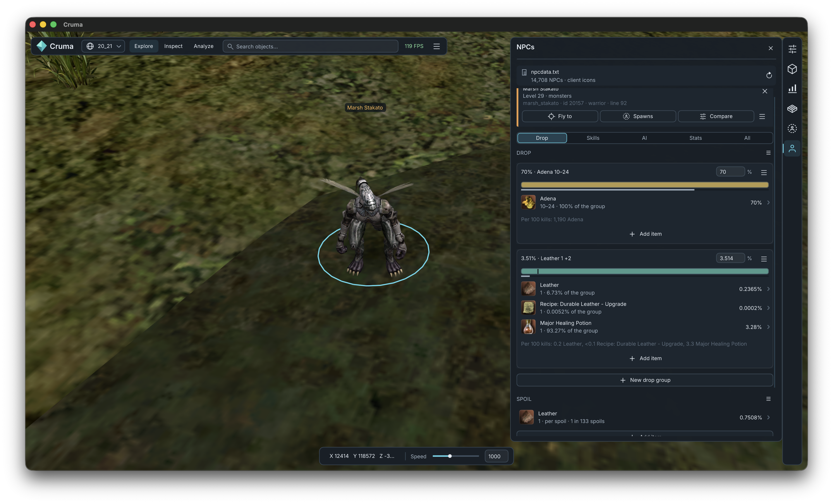Select the Skills tab

pyautogui.click(x=593, y=138)
